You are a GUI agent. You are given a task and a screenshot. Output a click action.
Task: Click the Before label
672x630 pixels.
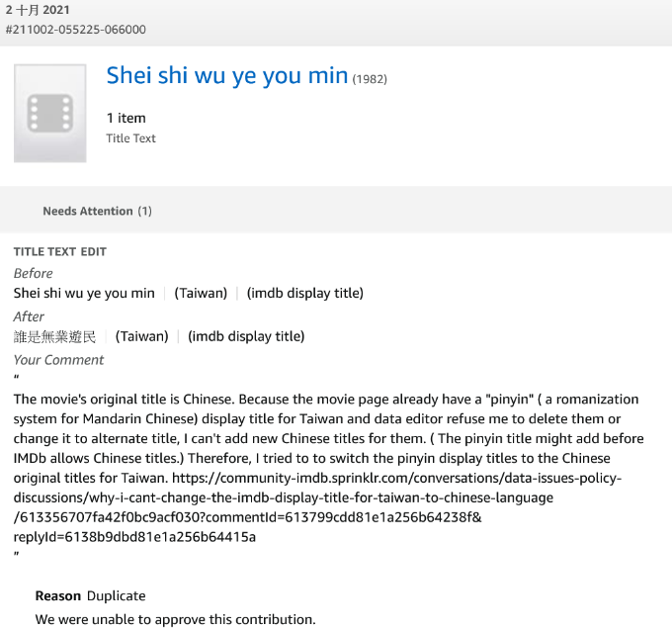point(33,273)
